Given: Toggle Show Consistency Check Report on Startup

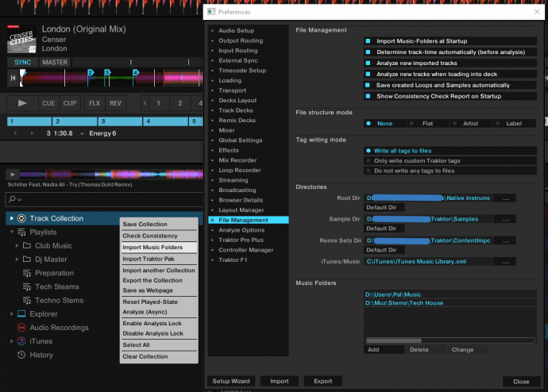Looking at the screenshot, I should [x=368, y=96].
